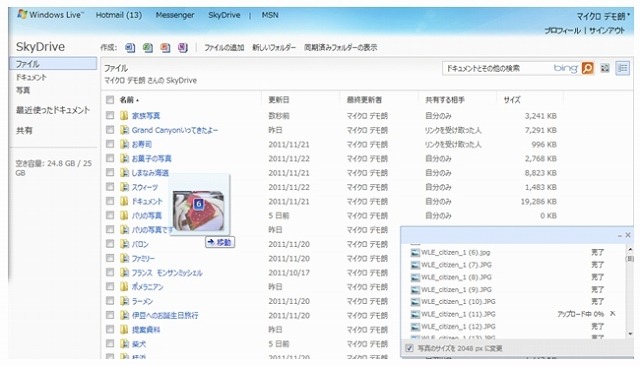This screenshot has height=366, width=640.
Task: Switch to thumbnail view icon
Action: click(x=605, y=68)
